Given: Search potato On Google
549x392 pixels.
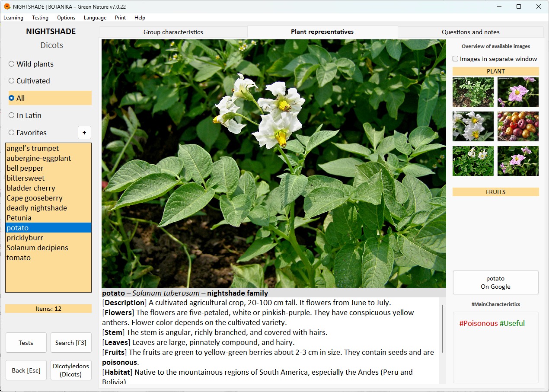Looking at the screenshot, I should point(495,283).
